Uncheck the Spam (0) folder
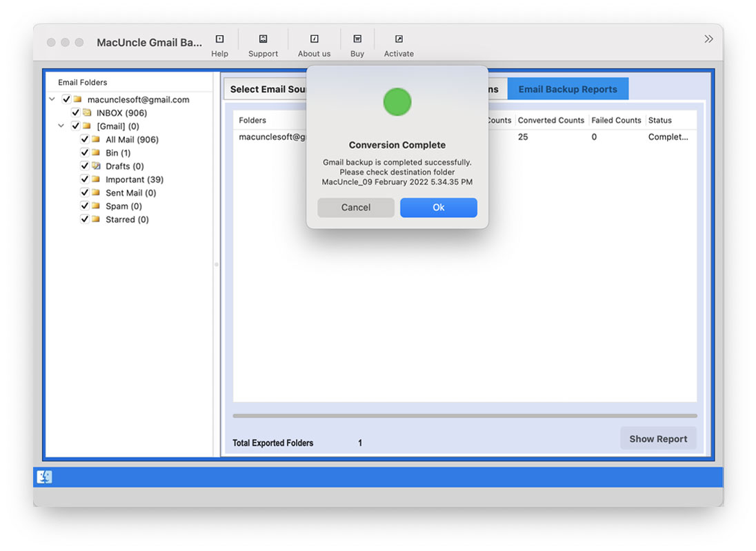 click(x=84, y=206)
